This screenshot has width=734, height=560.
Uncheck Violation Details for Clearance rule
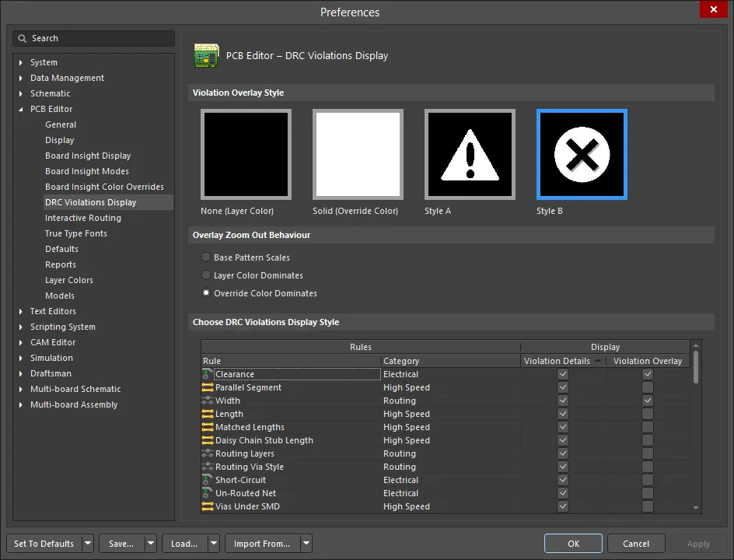coord(561,374)
